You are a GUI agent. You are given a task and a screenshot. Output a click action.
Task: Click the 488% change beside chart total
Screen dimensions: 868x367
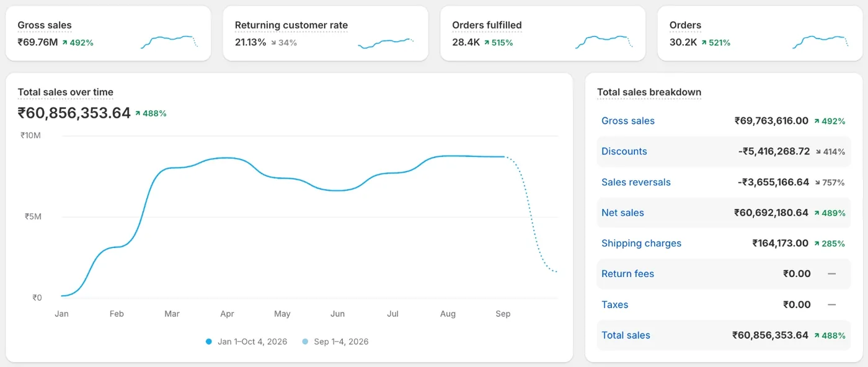pos(151,113)
